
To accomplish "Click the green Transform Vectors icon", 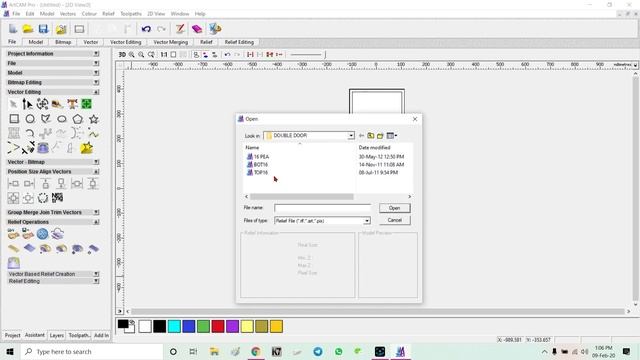I will [x=87, y=104].
